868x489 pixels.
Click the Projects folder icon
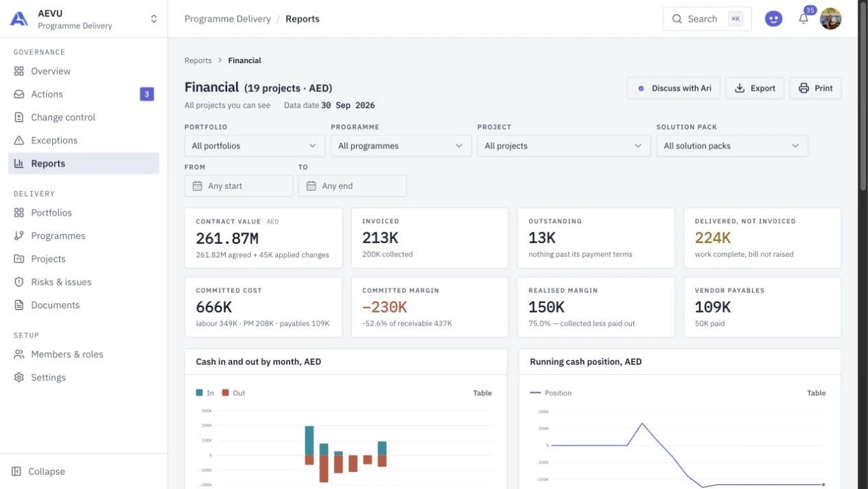pos(19,259)
